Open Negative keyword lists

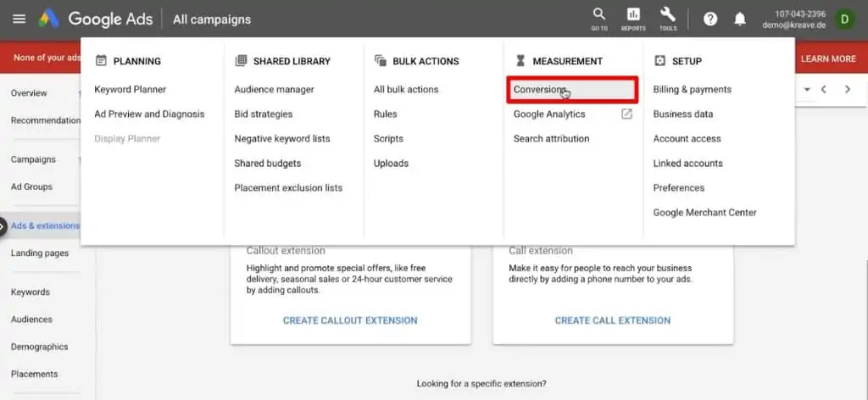coord(281,139)
